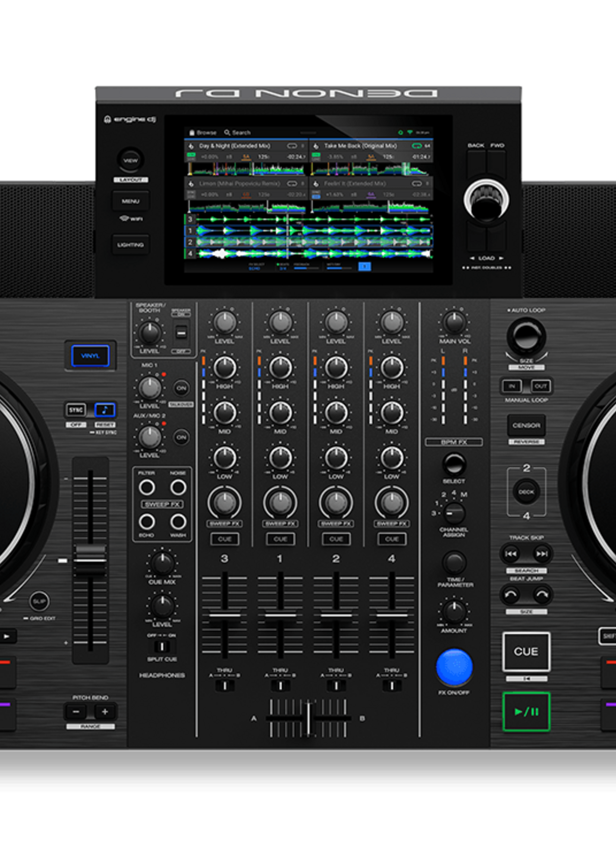Image resolution: width=616 pixels, height=863 pixels.
Task: Click the FWD button above browse knob
Action: point(497,164)
